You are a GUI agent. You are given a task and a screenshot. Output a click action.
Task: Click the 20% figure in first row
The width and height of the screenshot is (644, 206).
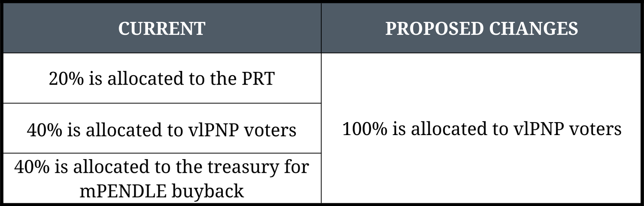click(66, 79)
